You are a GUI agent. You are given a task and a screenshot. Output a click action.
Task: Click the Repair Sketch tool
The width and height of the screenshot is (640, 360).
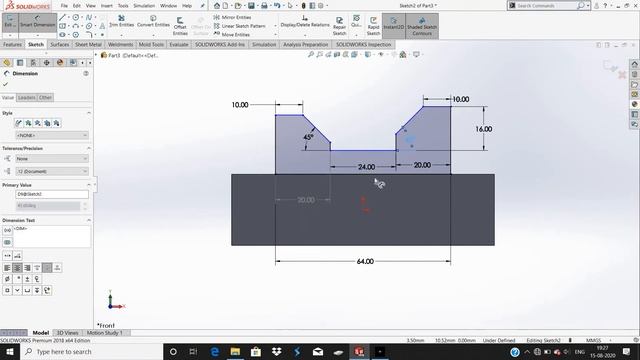coord(339,26)
